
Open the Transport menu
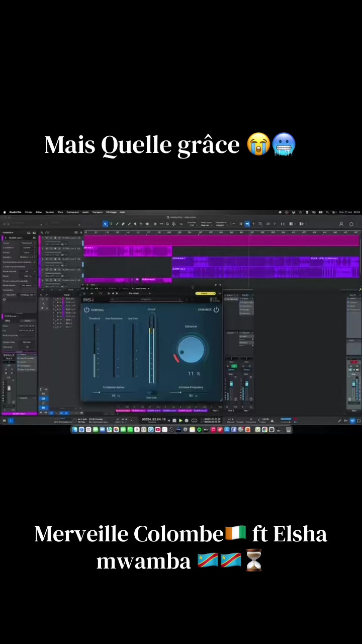pos(97,212)
